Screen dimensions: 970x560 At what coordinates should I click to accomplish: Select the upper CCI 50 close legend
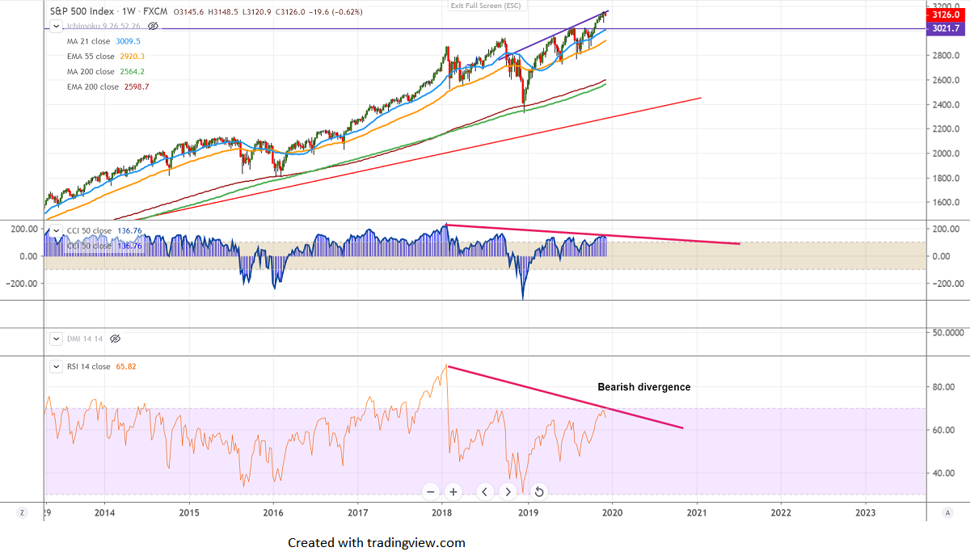coord(104,231)
